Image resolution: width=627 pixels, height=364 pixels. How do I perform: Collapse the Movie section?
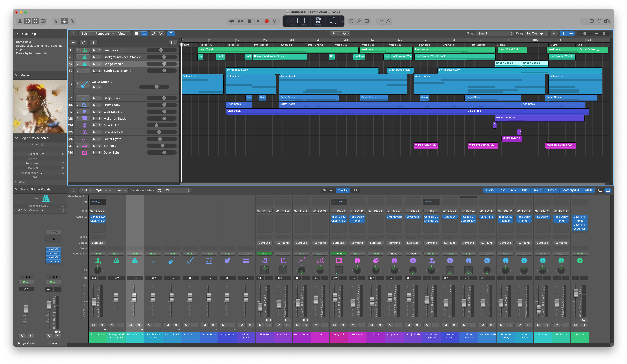pyautogui.click(x=17, y=75)
